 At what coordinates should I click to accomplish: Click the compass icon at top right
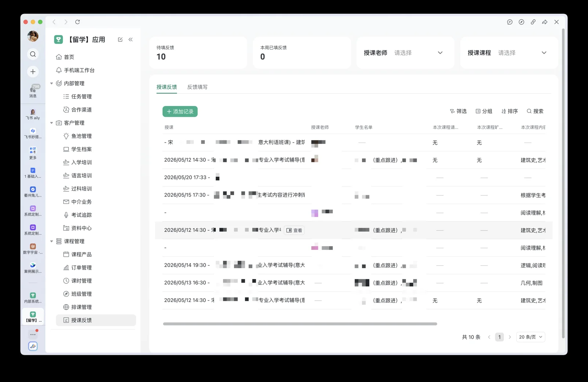point(521,22)
